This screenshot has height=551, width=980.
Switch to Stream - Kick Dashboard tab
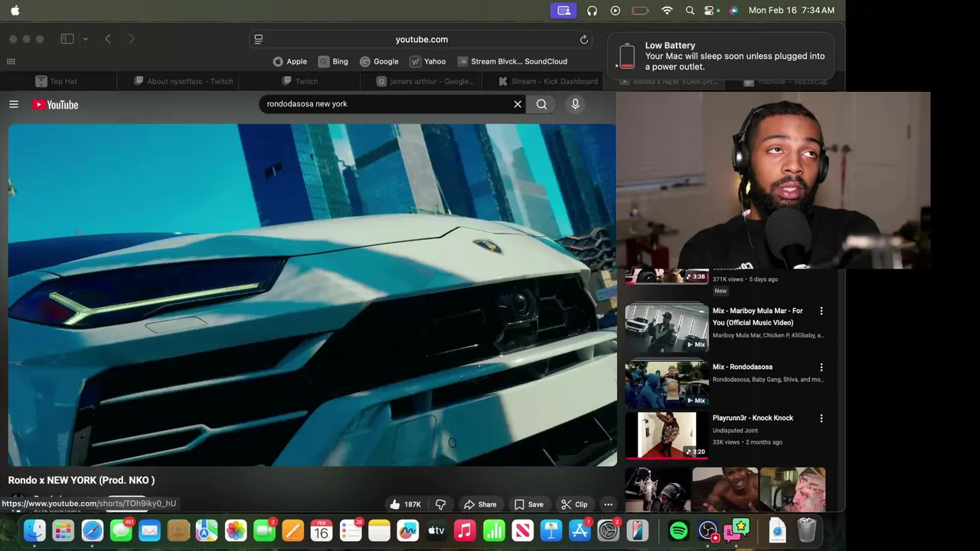tap(548, 81)
